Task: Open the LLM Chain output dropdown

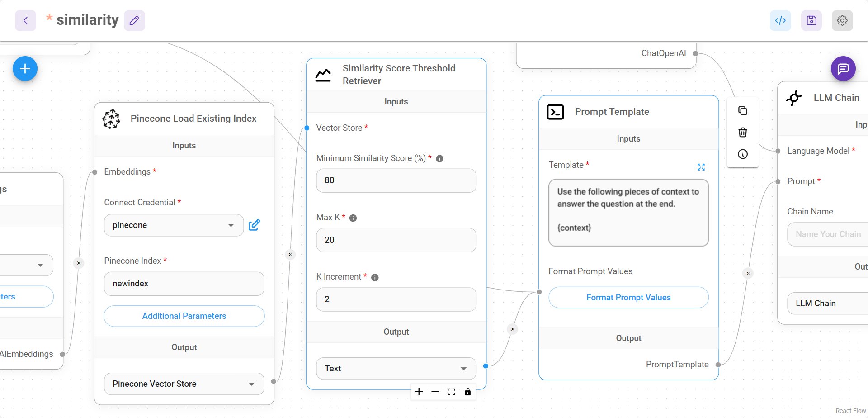Action: tap(828, 304)
